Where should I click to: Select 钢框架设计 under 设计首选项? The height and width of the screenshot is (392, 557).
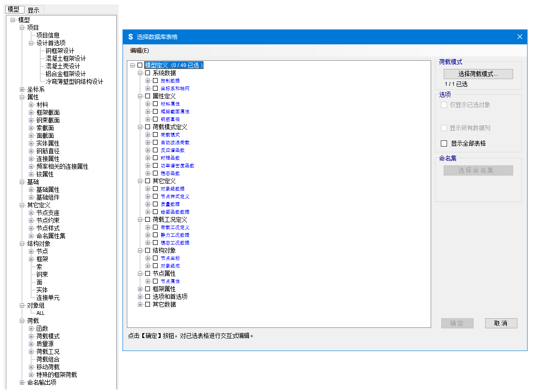coord(60,51)
